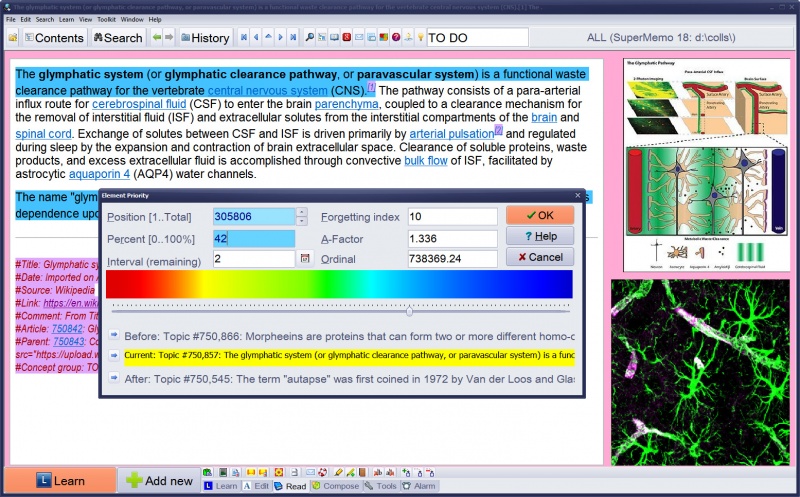Viewport: 800px width, 497px height.
Task: Click the arrow icon beside Current topic
Action: click(114, 355)
